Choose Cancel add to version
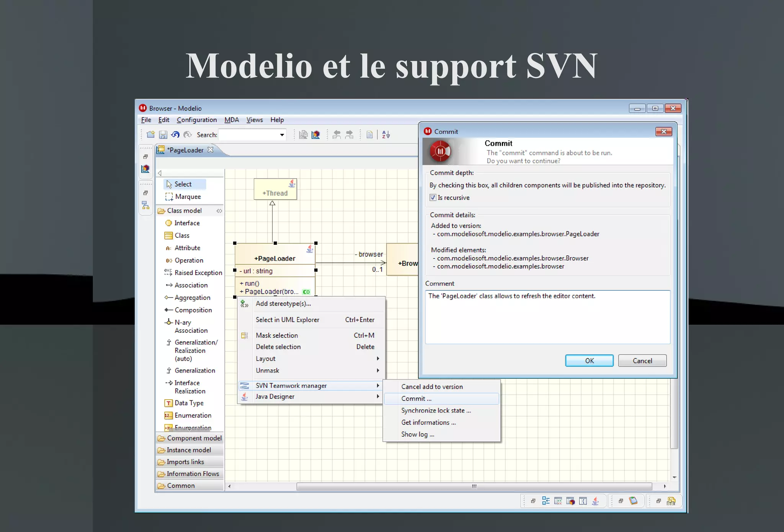The width and height of the screenshot is (784, 532). point(441,387)
